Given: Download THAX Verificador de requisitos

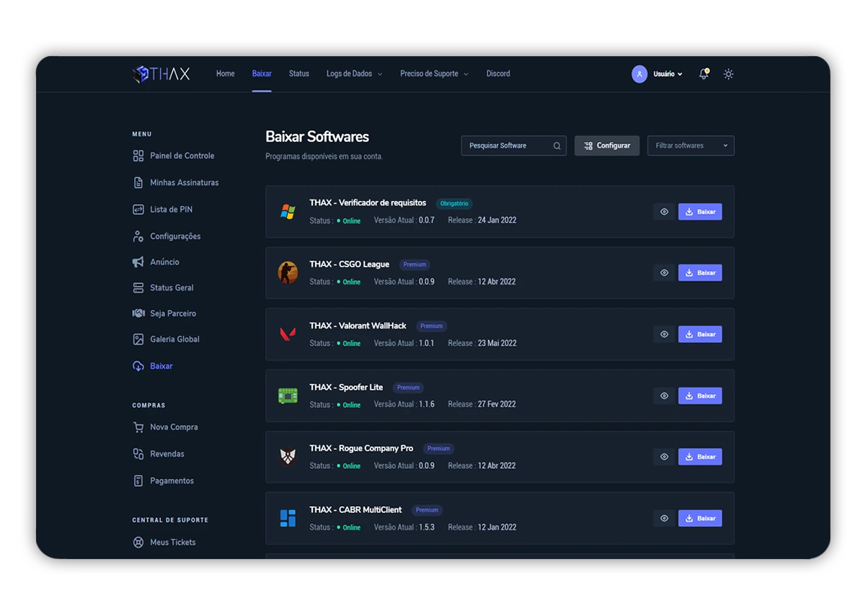Looking at the screenshot, I should pos(700,212).
